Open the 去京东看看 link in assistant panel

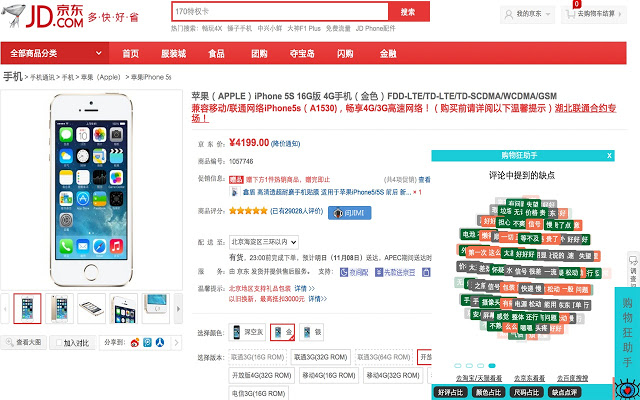[530, 378]
